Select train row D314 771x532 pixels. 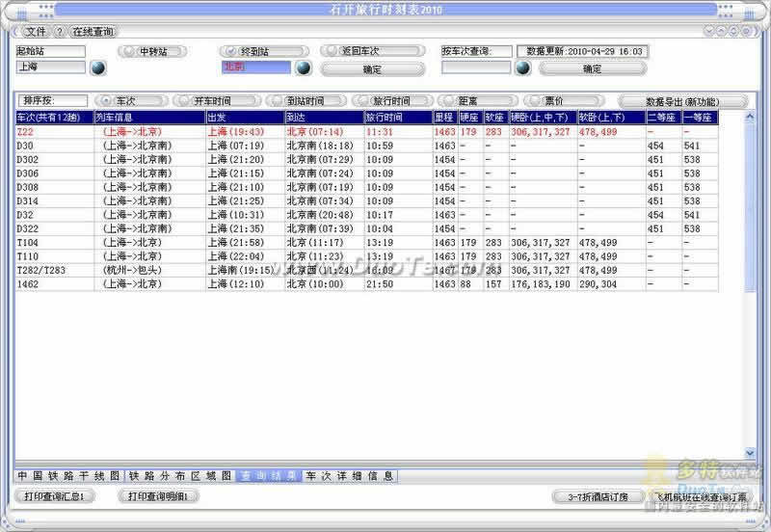pyautogui.click(x=367, y=200)
